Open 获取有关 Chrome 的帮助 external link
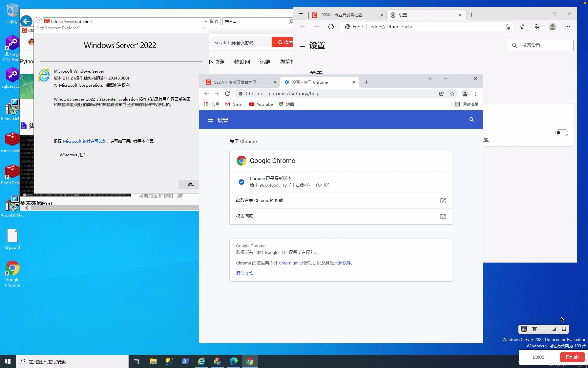 tap(341, 201)
